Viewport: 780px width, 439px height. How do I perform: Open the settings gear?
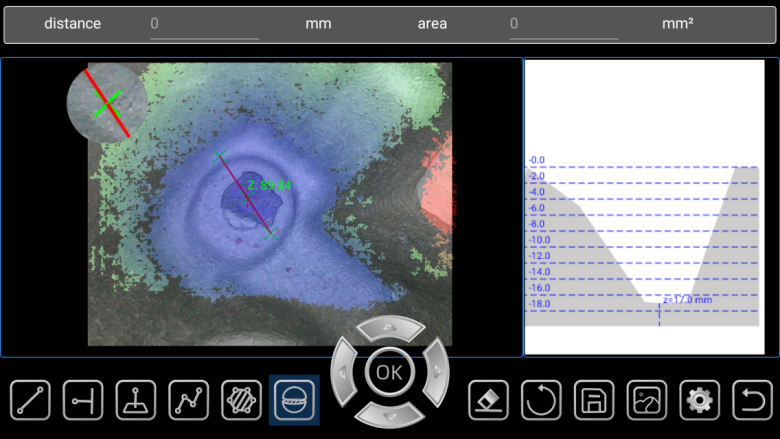[700, 400]
